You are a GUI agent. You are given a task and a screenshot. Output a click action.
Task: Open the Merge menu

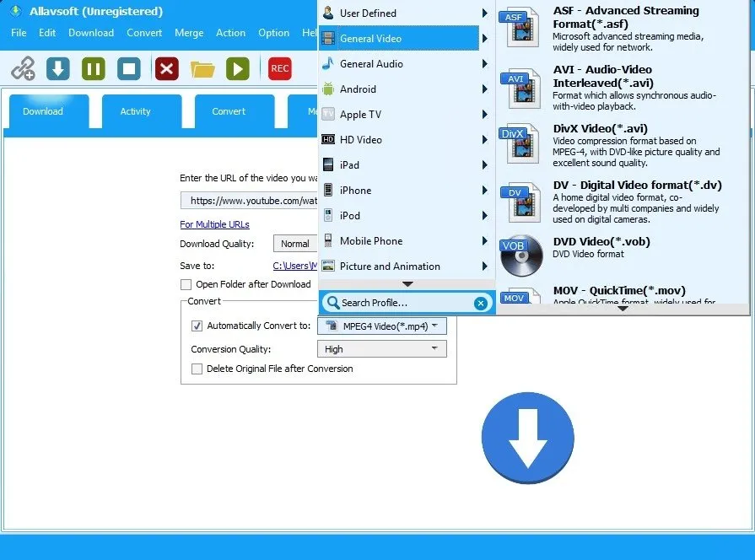pos(189,33)
